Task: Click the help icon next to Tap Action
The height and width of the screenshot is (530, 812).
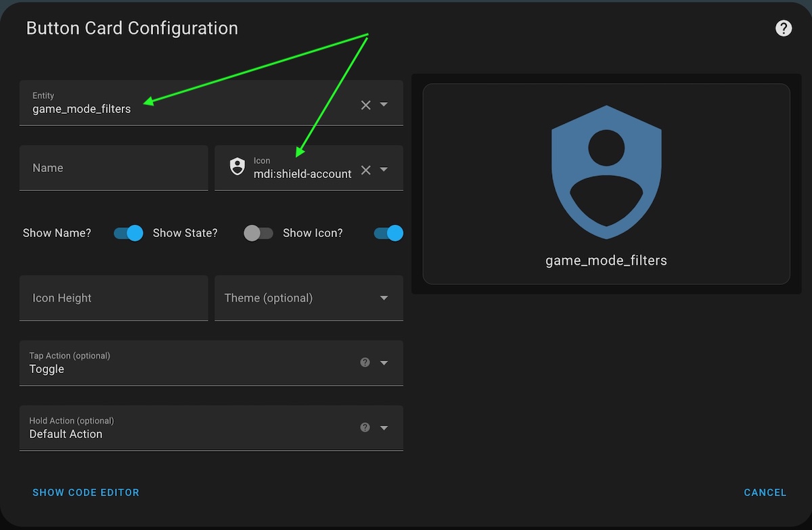Action: tap(365, 362)
